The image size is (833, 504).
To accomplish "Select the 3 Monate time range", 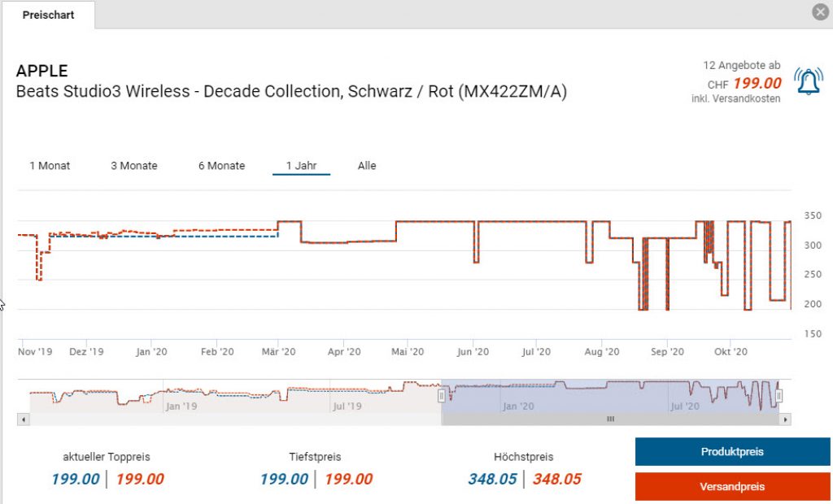I will pos(134,166).
